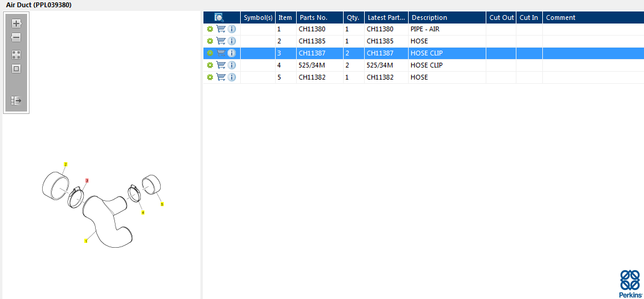Sort by Item column header

coord(286,17)
